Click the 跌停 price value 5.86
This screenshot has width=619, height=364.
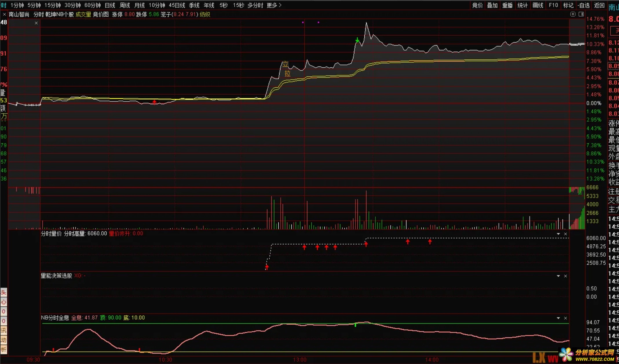pyautogui.click(x=154, y=14)
